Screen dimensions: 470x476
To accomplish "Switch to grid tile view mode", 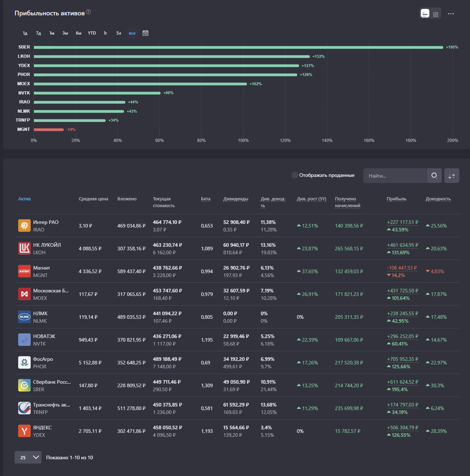I will [x=436, y=14].
